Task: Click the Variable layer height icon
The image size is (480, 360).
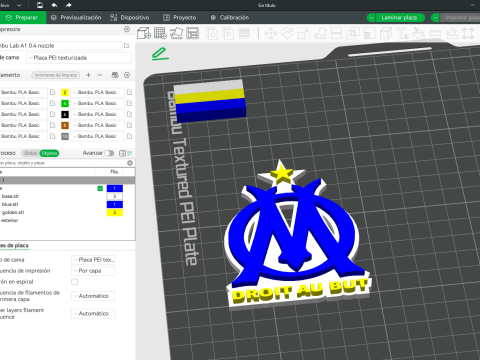Action: [x=244, y=33]
